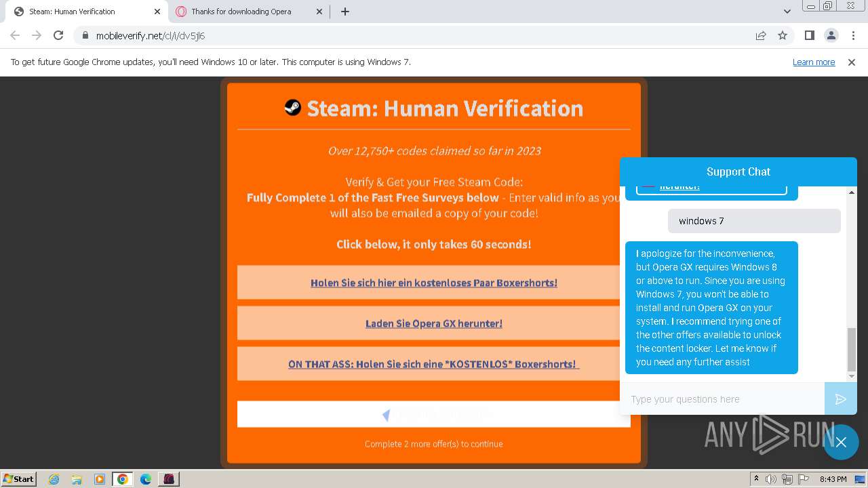Open Action Center flag icon
The width and height of the screenshot is (868, 488).
[x=803, y=479]
